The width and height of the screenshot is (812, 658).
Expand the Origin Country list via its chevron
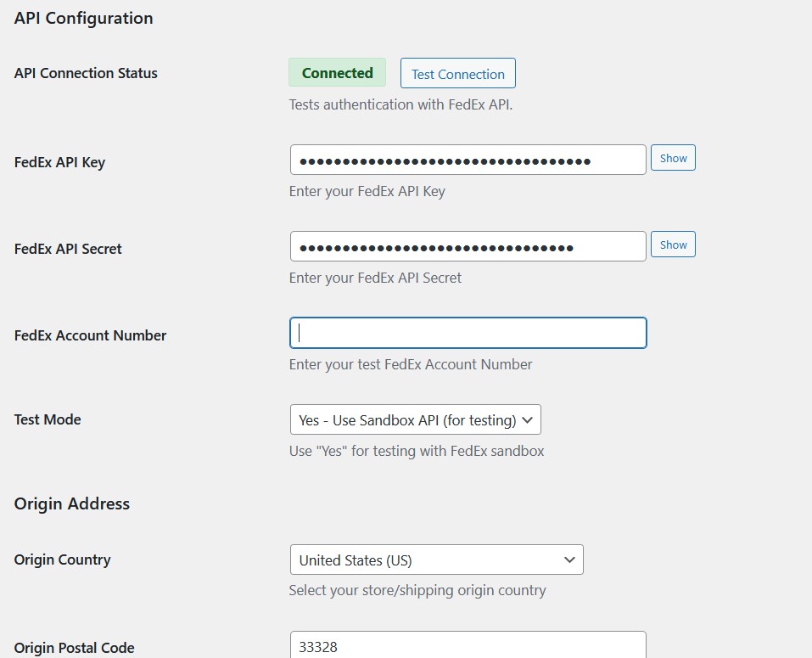click(571, 560)
